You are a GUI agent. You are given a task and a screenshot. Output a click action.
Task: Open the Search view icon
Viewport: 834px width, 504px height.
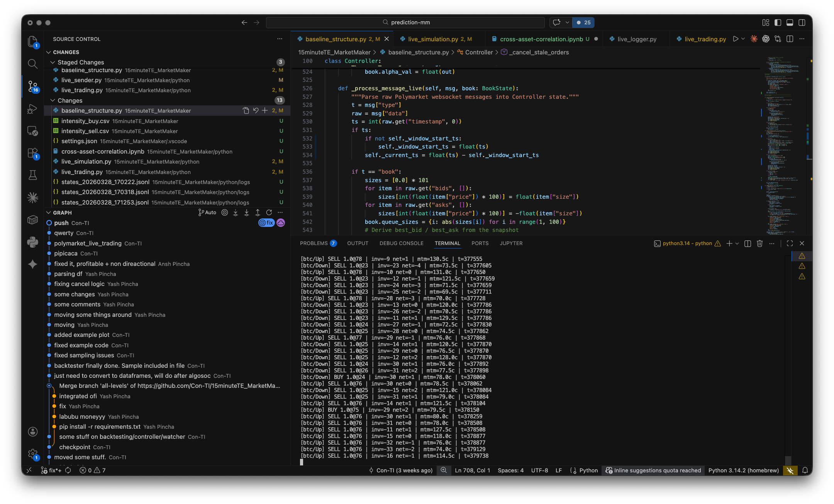click(x=33, y=64)
